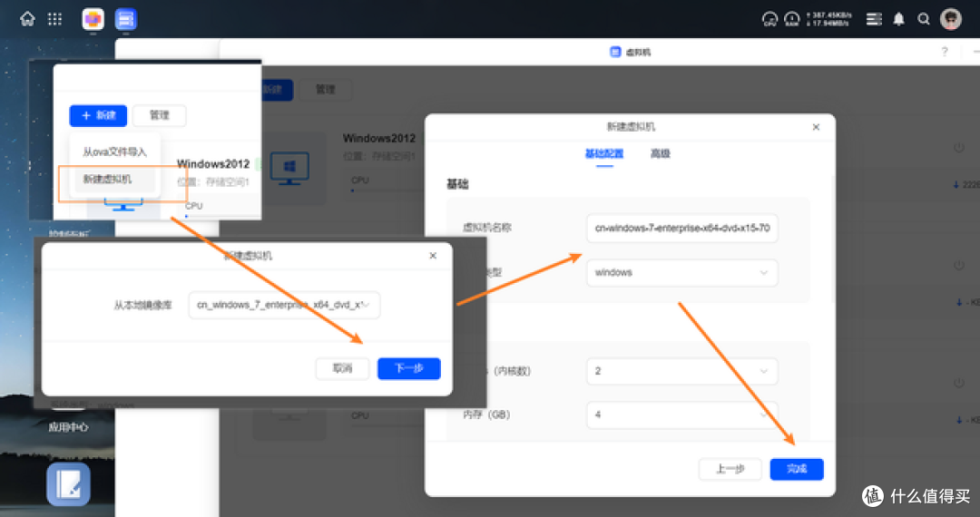
Task: Open the windows type dropdown
Action: pyautogui.click(x=681, y=273)
